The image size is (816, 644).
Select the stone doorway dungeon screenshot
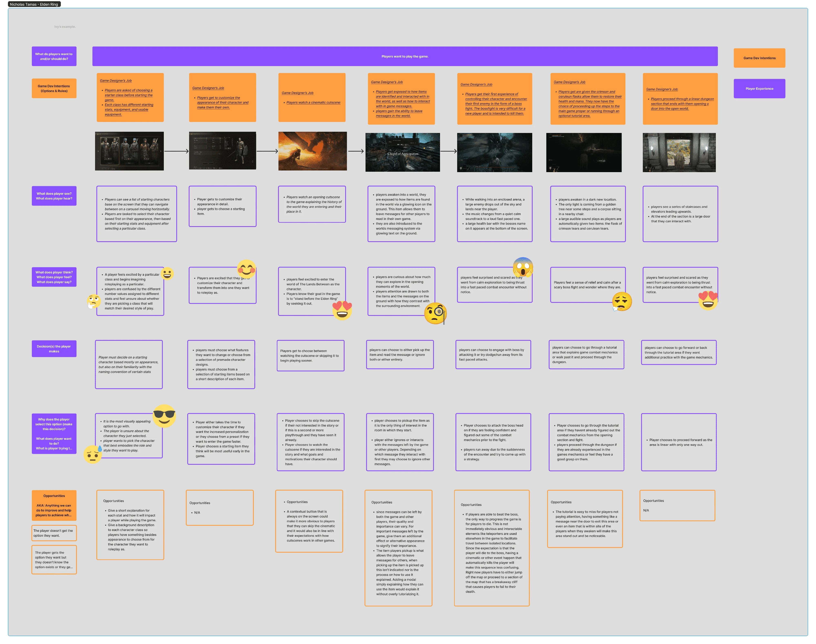click(x=679, y=152)
